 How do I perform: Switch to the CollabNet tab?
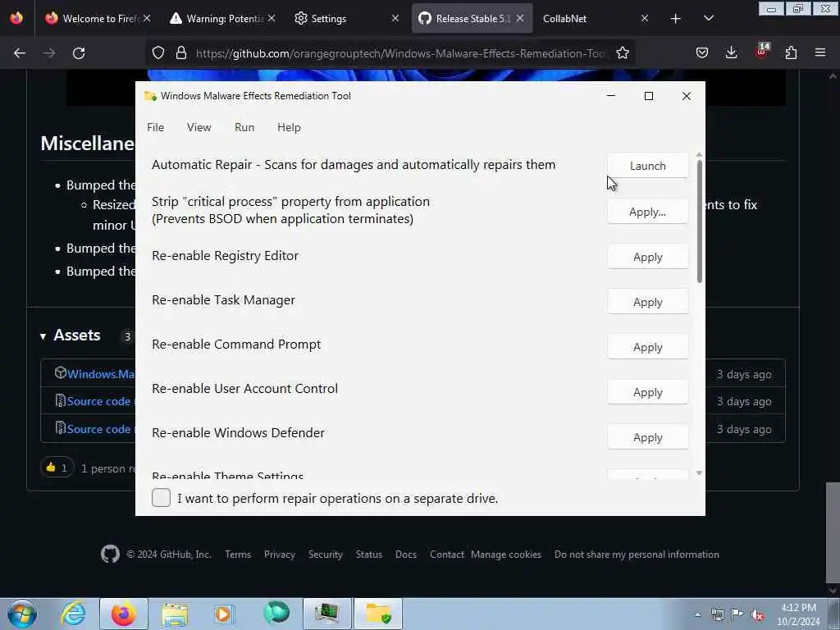(595, 18)
